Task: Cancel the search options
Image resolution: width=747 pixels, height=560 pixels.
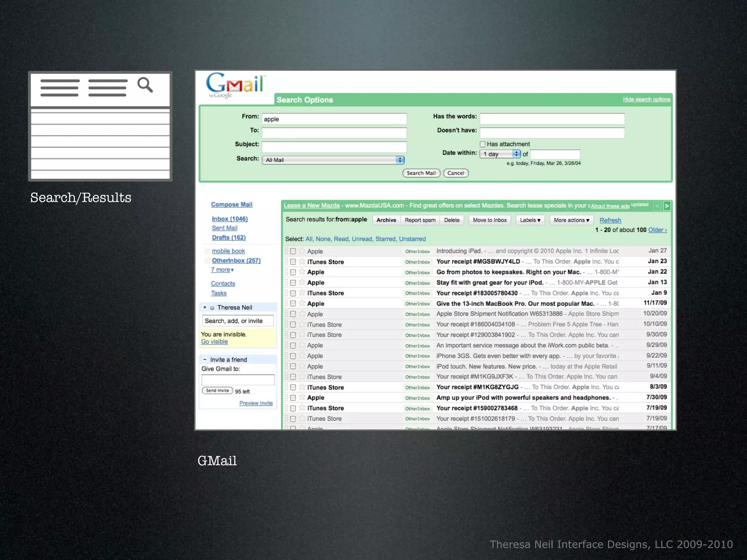Action: click(x=456, y=173)
